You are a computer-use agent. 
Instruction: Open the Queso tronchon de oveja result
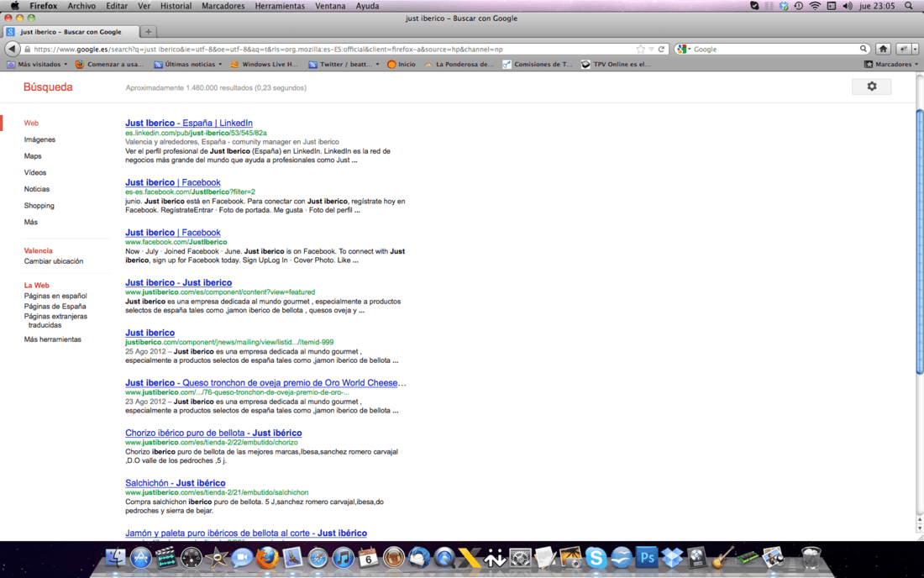[x=265, y=383]
